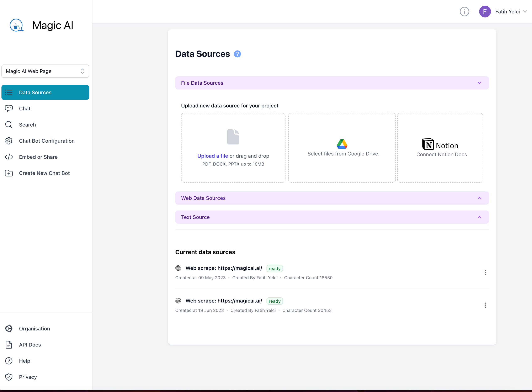This screenshot has width=532, height=392.
Task: Click the Help question circle icon
Action: [9, 361]
